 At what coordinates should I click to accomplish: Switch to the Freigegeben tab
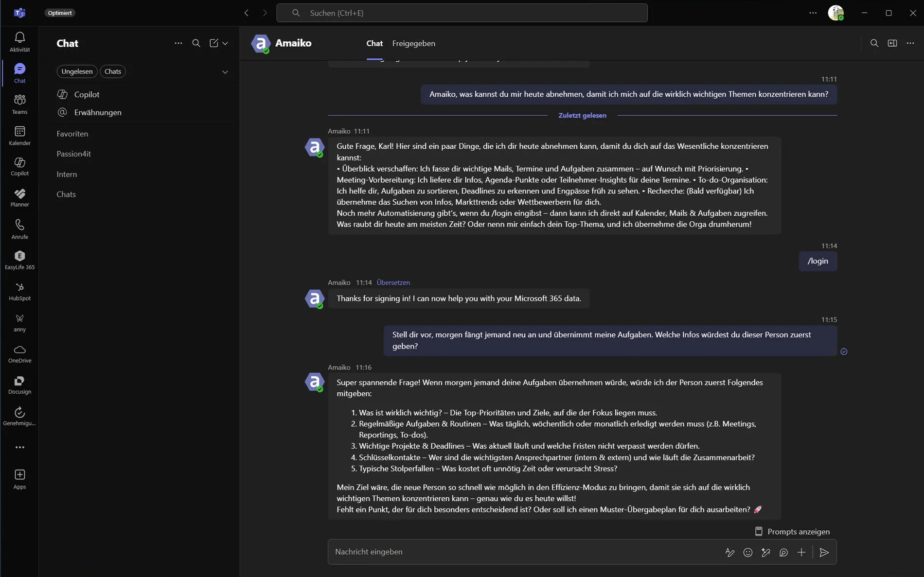pos(413,43)
